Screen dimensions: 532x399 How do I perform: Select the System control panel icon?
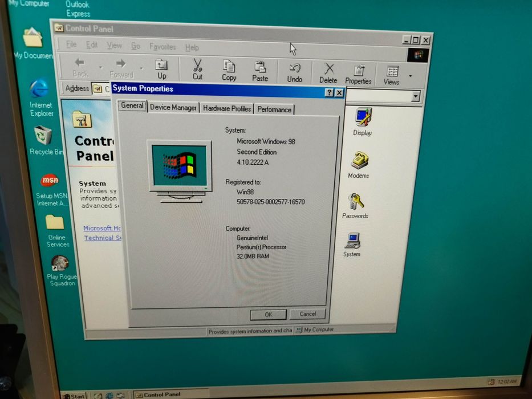click(x=352, y=245)
